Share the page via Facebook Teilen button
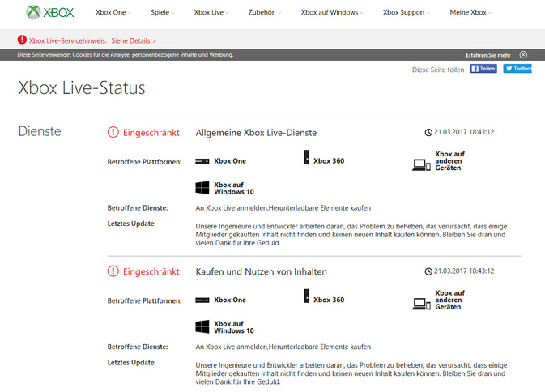The height and width of the screenshot is (392, 545). pos(483,69)
